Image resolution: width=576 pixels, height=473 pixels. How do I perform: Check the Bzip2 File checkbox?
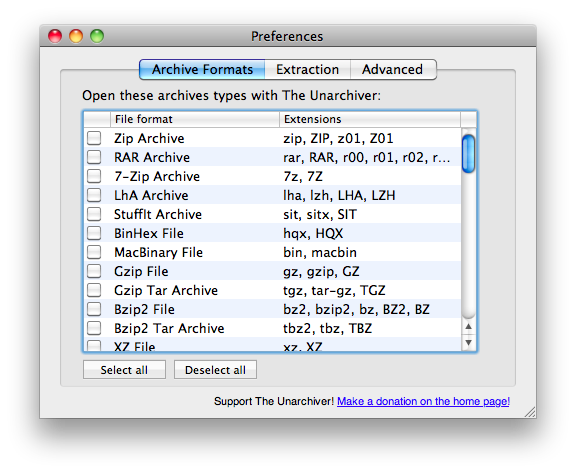pyautogui.click(x=94, y=309)
